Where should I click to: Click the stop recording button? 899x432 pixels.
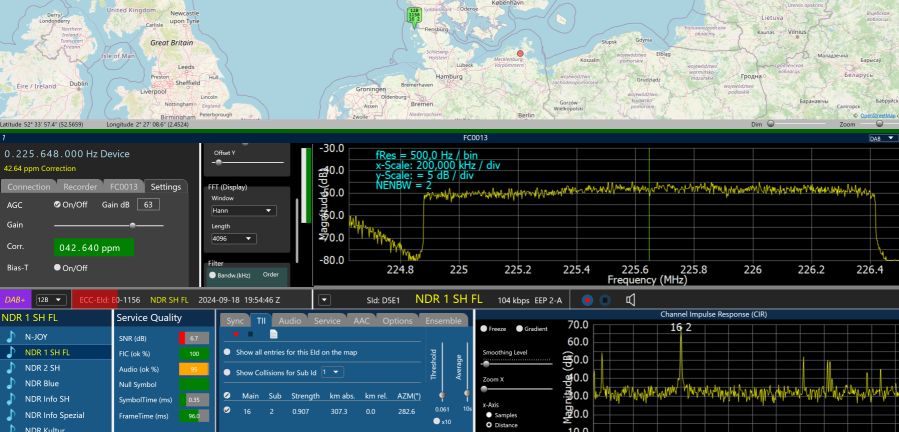click(606, 299)
